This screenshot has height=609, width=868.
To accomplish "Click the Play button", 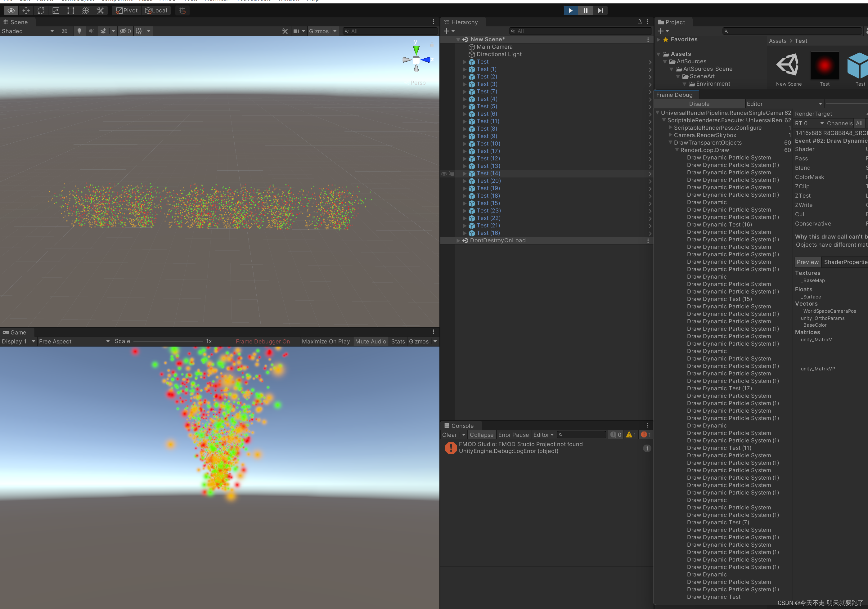I will click(x=570, y=11).
